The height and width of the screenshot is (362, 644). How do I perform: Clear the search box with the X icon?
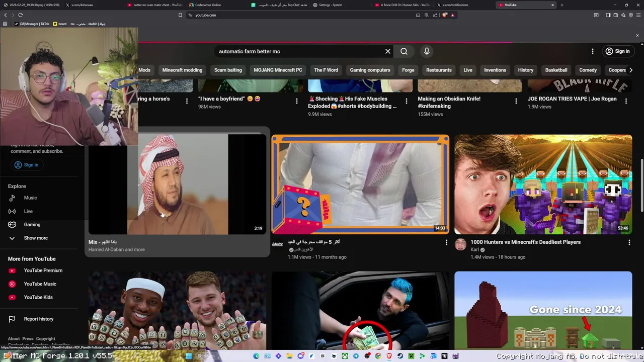pos(388,51)
